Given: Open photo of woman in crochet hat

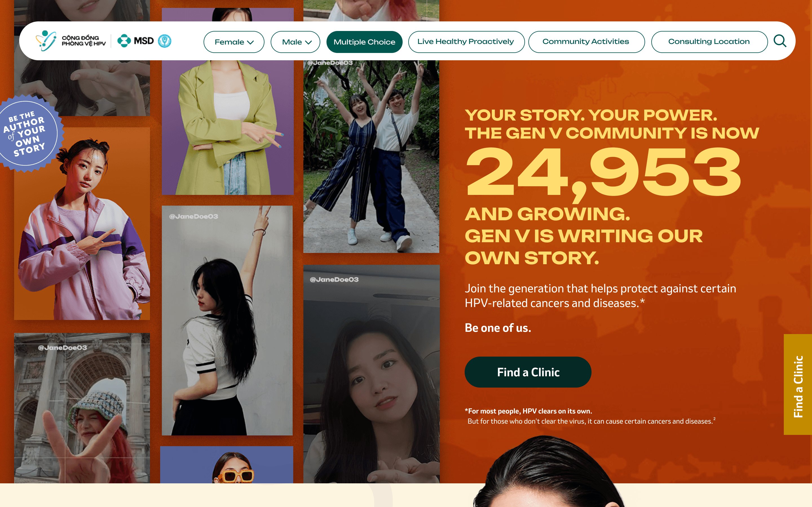Looking at the screenshot, I should [82, 408].
